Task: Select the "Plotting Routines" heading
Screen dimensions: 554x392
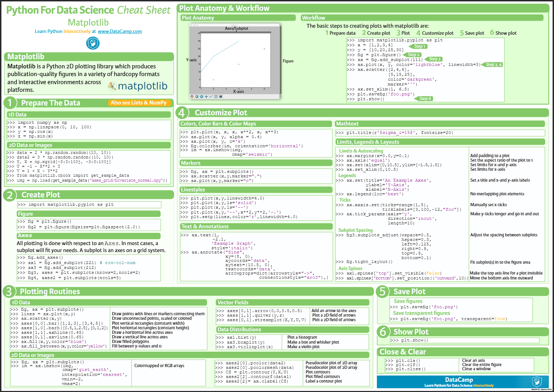Action: pyautogui.click(x=50, y=291)
